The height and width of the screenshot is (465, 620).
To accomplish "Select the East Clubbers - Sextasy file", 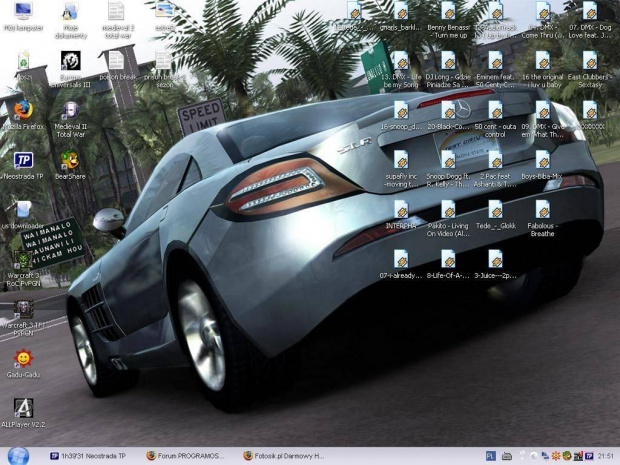I will pos(590,62).
